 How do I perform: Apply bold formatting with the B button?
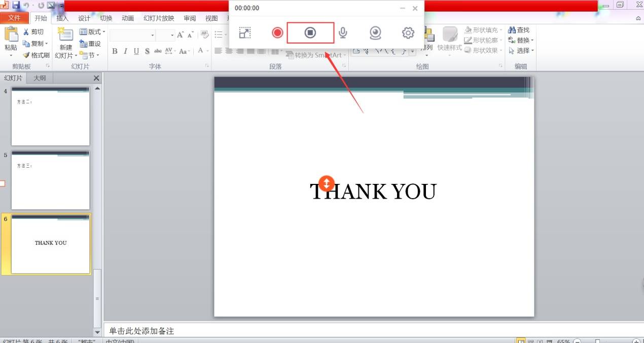tap(115, 51)
